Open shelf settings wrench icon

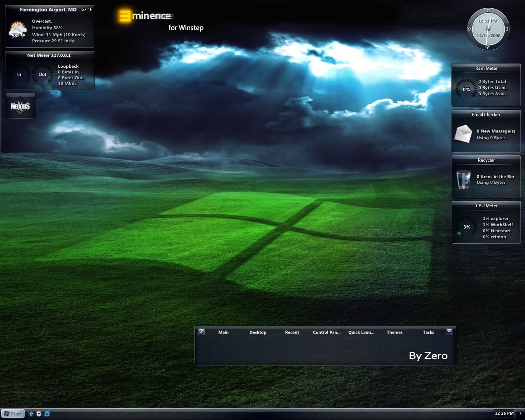[201, 331]
